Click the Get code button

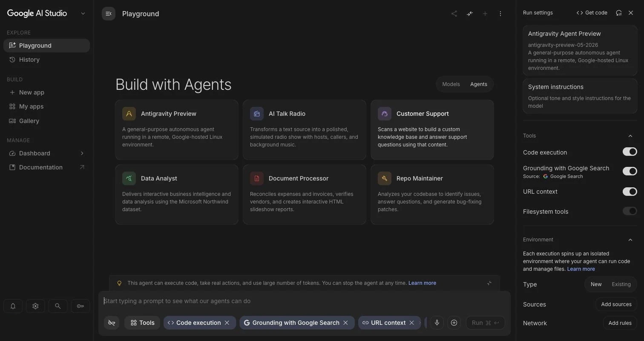(592, 13)
